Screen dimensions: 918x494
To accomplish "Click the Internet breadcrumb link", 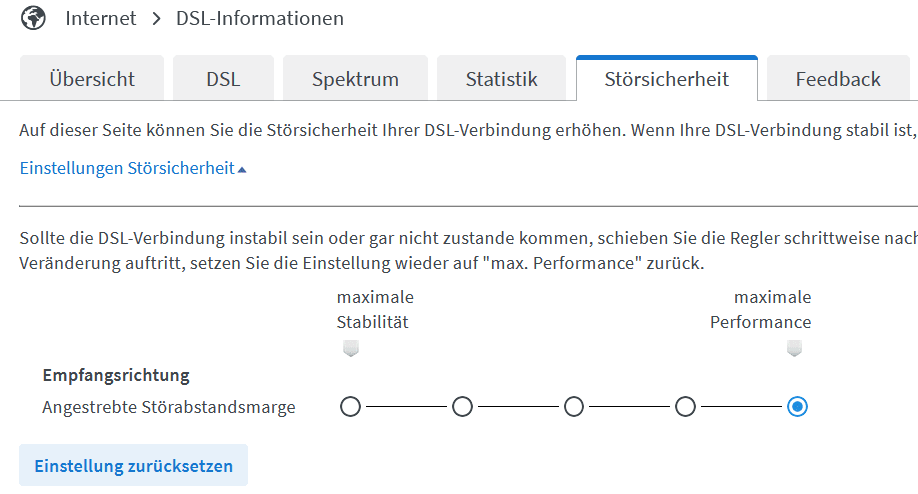I will (101, 19).
